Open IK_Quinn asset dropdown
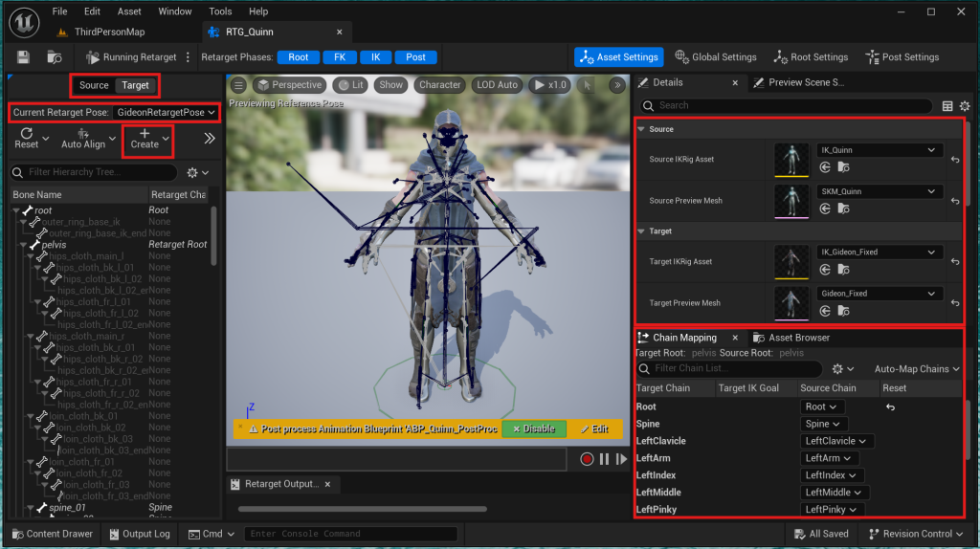 pyautogui.click(x=879, y=150)
